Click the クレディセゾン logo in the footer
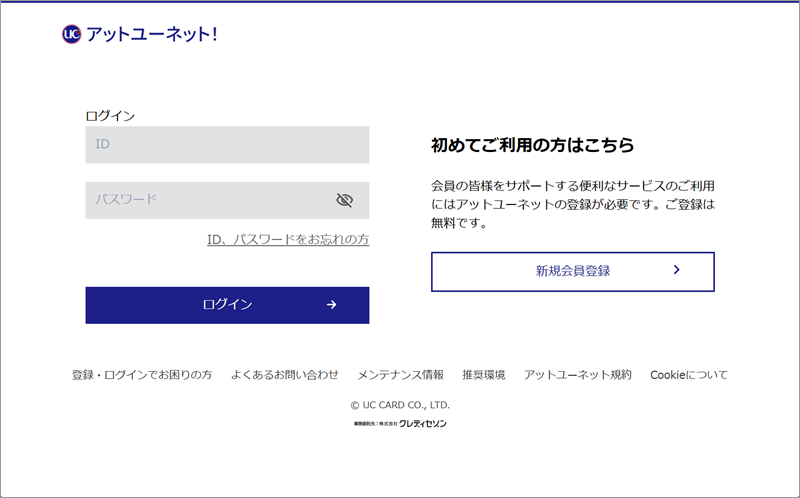The width and height of the screenshot is (800, 498). tap(423, 424)
